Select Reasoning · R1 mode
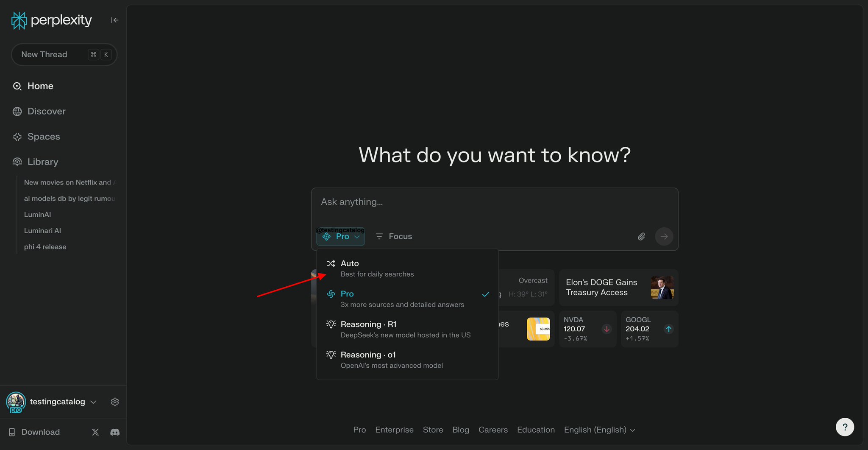The width and height of the screenshot is (868, 450). [x=407, y=330]
